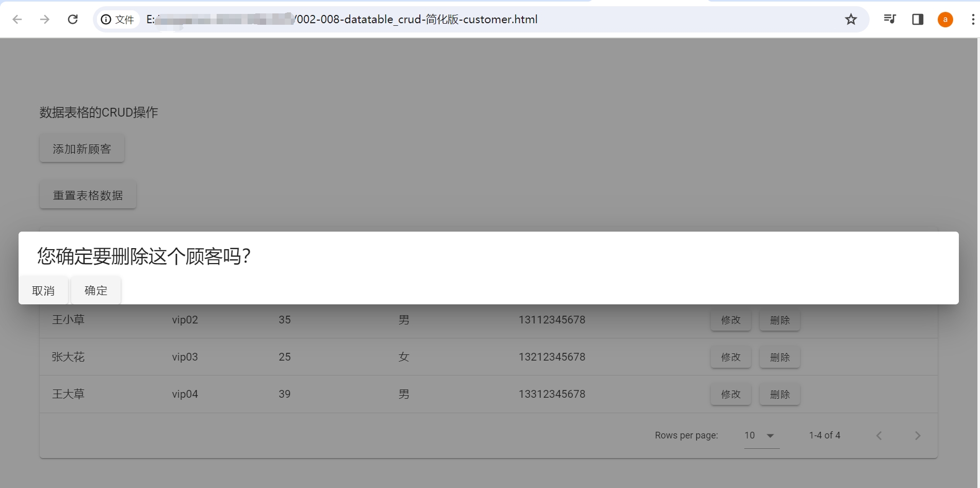This screenshot has height=488, width=980.
Task: Click the 文件 site information badge
Action: coord(118,19)
